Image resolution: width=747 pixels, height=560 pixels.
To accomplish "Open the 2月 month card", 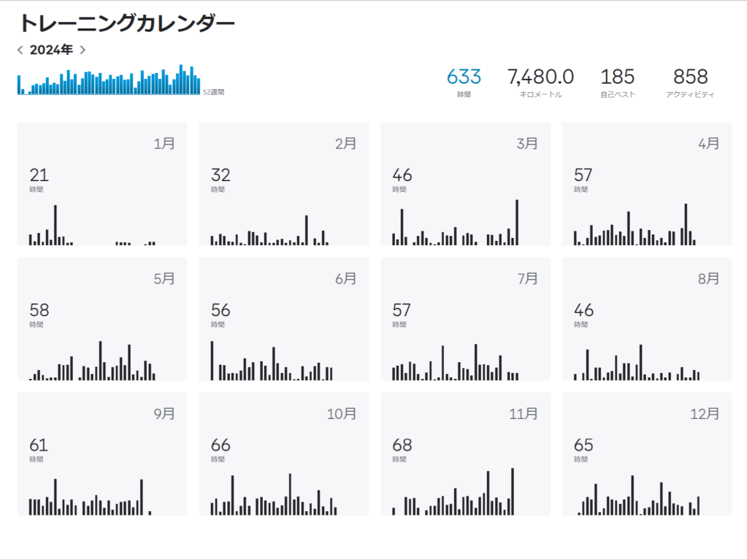I will pyautogui.click(x=283, y=185).
